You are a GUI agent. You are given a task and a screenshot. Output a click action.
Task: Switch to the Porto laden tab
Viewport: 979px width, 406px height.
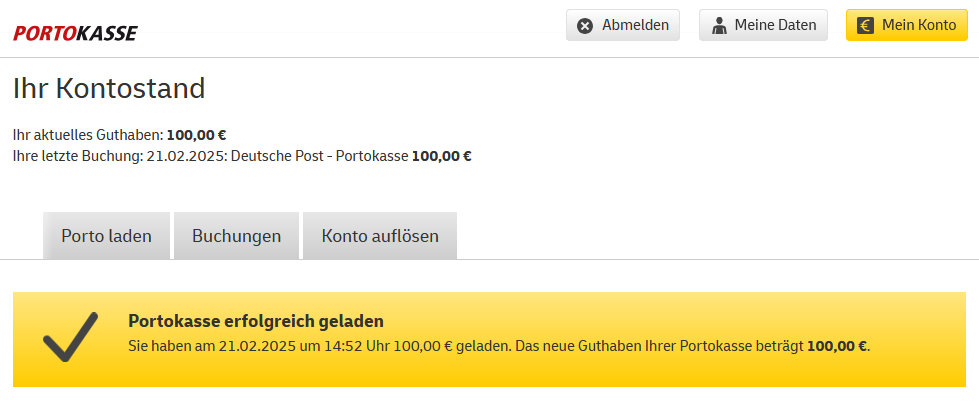pos(106,236)
